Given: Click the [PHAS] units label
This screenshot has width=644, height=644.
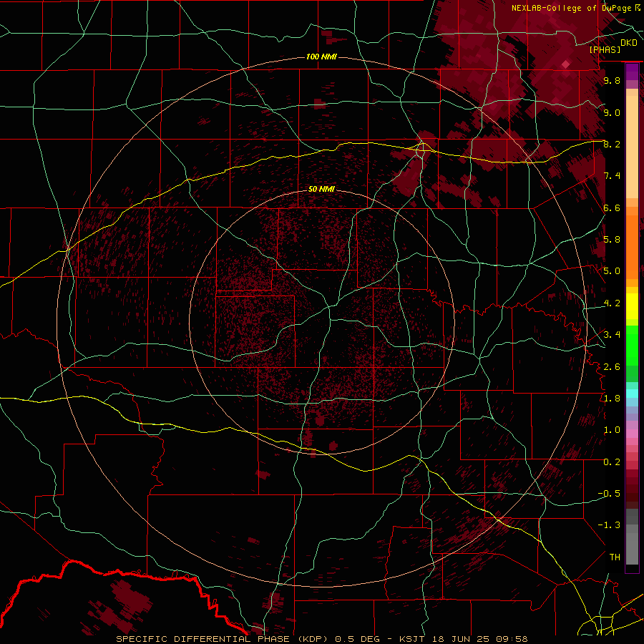Looking at the screenshot, I should coord(605,49).
